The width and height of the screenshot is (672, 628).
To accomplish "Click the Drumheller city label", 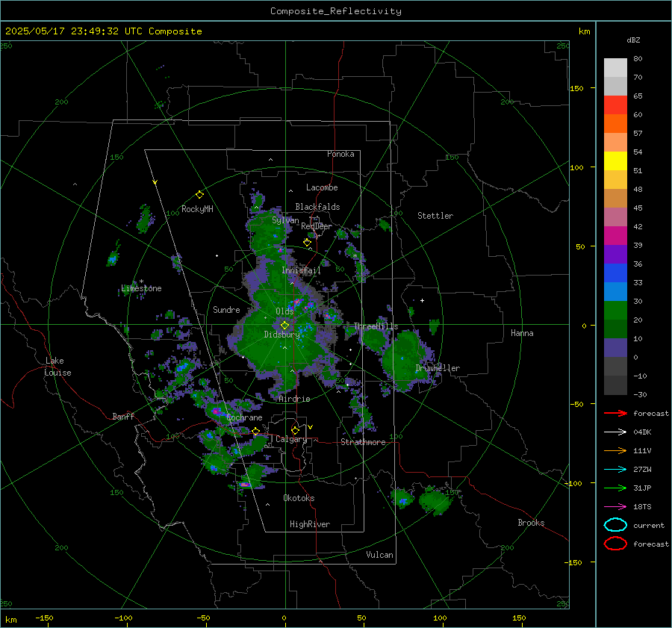I will (x=438, y=368).
